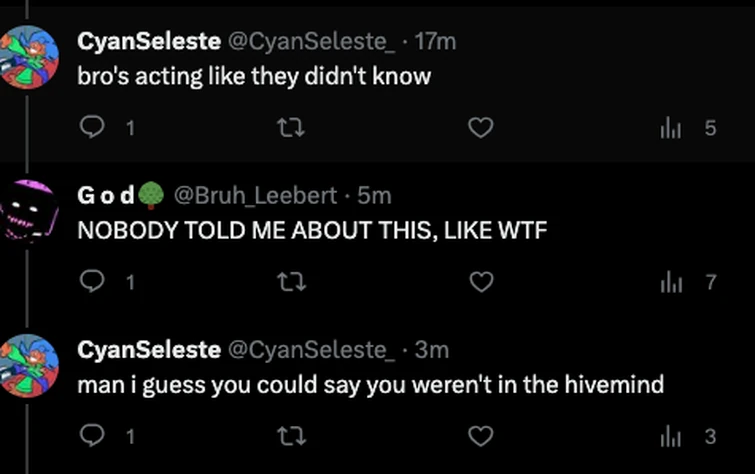The width and height of the screenshot is (755, 474).
Task: Open CyanSeleste profile from the 17m tweet name
Action: click(149, 42)
